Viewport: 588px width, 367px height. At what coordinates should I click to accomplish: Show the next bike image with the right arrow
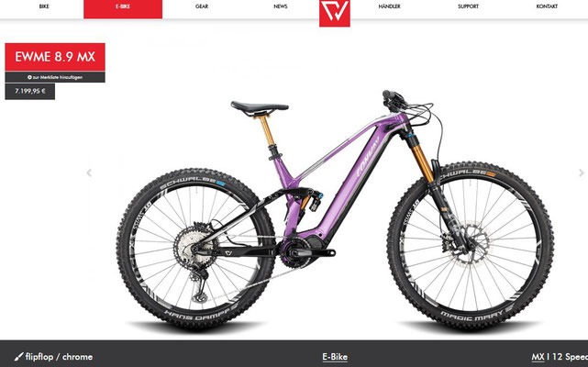coord(582,173)
